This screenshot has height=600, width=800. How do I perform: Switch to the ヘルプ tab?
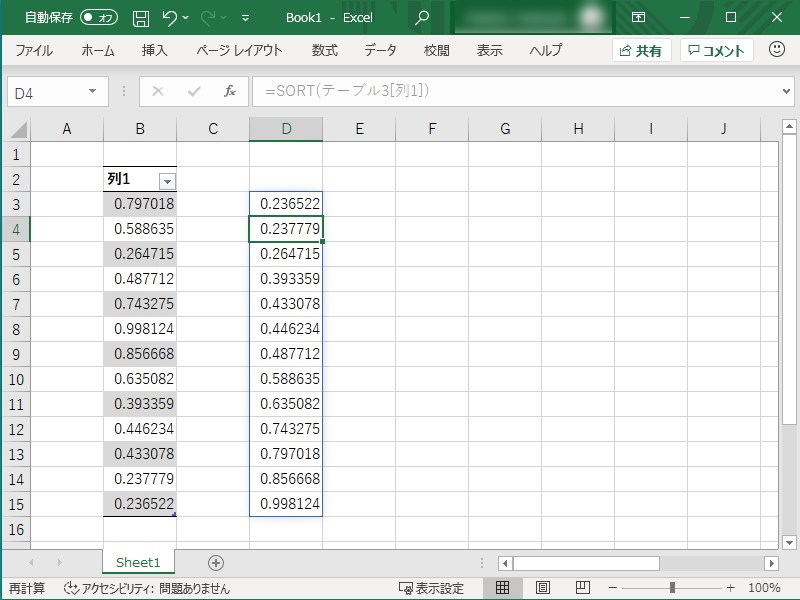coord(545,51)
